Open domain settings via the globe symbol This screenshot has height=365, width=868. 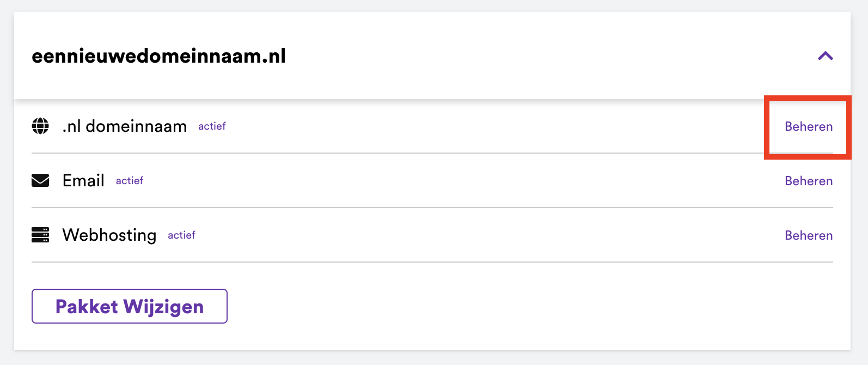(40, 126)
